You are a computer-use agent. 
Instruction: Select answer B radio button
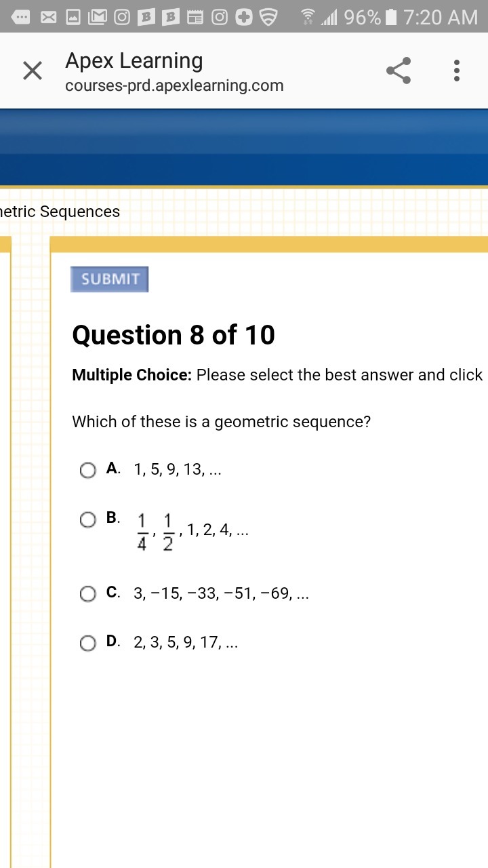point(88,520)
